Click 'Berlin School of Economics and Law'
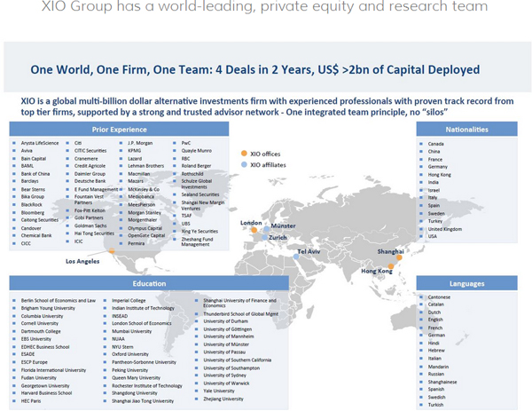This screenshot has height=411, width=532. click(x=59, y=301)
